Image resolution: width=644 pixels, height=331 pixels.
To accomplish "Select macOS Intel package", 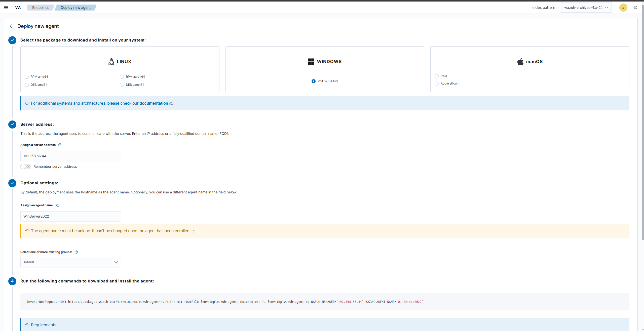I will (437, 76).
